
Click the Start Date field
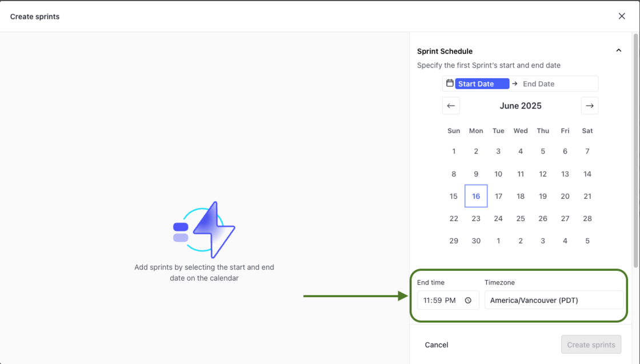(482, 84)
